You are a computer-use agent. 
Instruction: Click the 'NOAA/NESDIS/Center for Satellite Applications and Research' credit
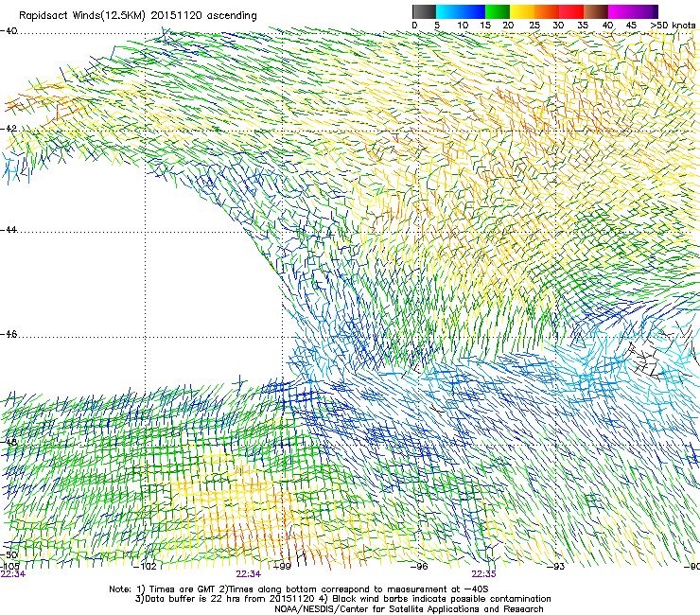click(x=409, y=608)
